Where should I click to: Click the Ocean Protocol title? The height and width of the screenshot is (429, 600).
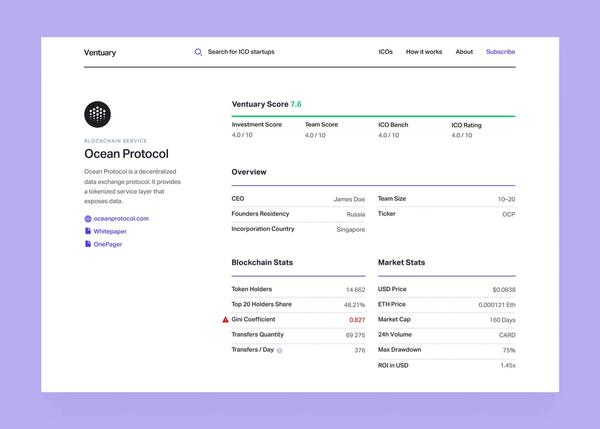pos(126,154)
